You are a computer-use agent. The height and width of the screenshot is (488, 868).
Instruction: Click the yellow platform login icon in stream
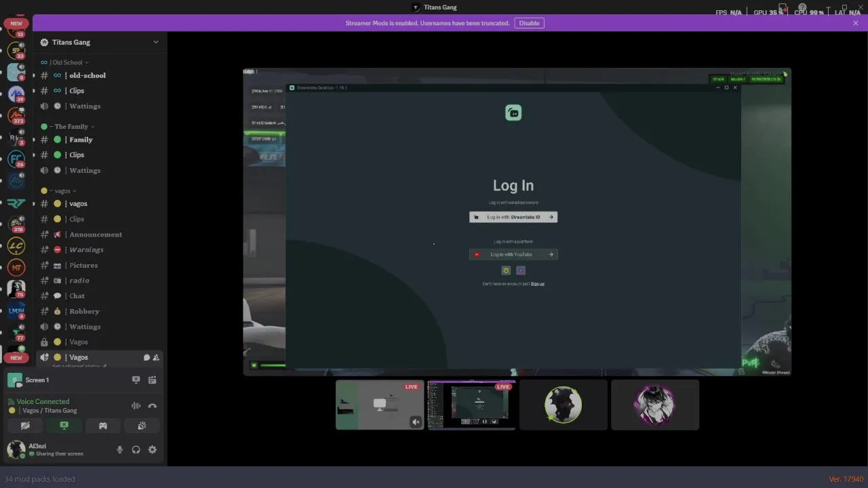(x=506, y=270)
